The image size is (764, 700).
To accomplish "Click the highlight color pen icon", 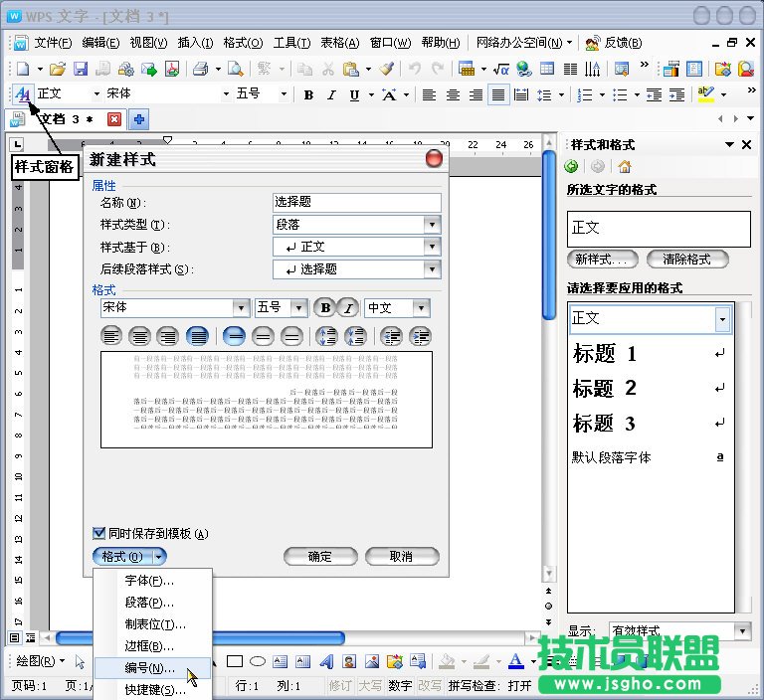I will tap(706, 94).
